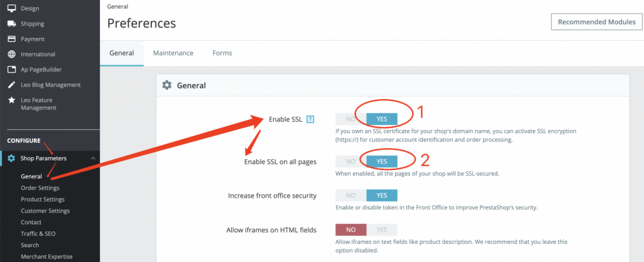The width and height of the screenshot is (644, 262).
Task: Set Enable SSL on all pages to NO
Action: (351, 162)
